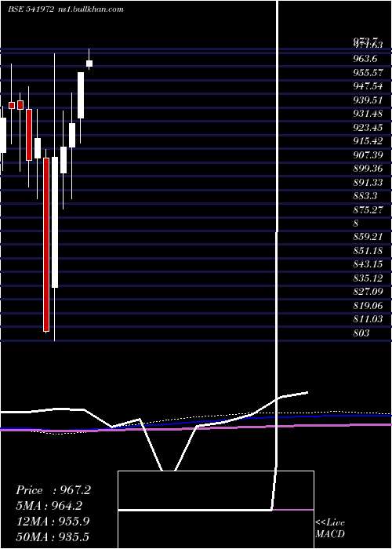
Task: Select the 819.06 price level value
Action: 368,306
